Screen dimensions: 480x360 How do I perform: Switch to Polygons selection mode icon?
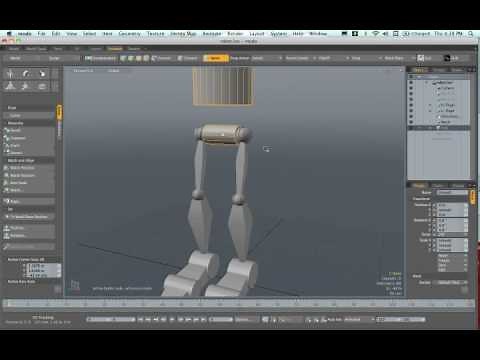click(138, 58)
